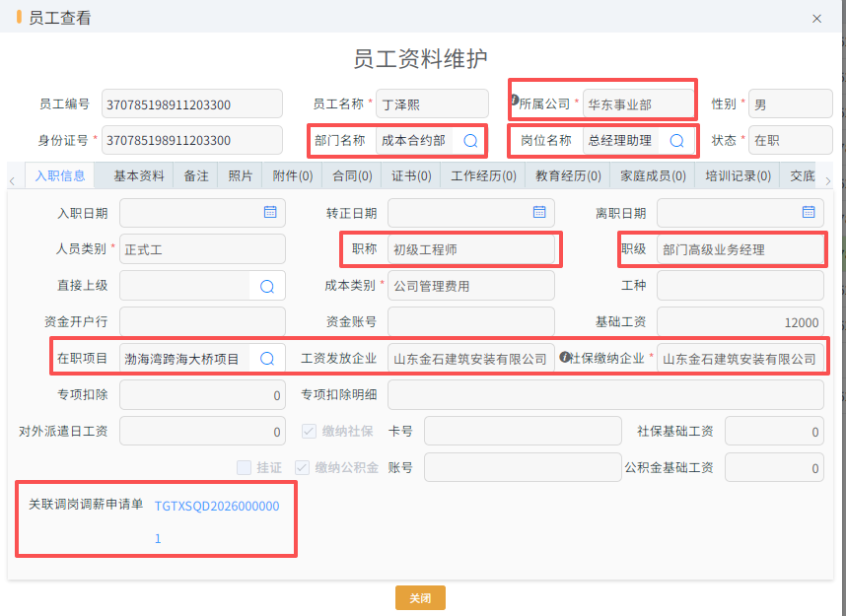The height and width of the screenshot is (616, 846).
Task: Click the 岗位名称 field showing 总经理助理
Action: 621,141
